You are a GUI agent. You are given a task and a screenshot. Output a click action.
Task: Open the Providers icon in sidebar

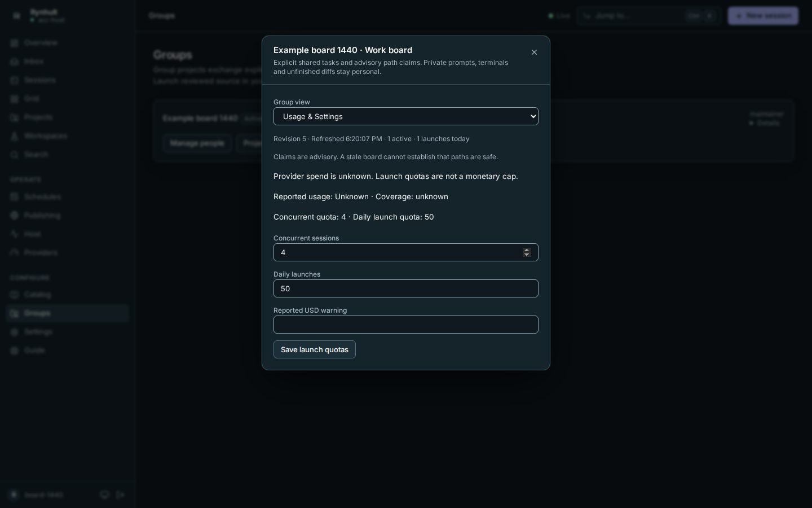click(15, 253)
